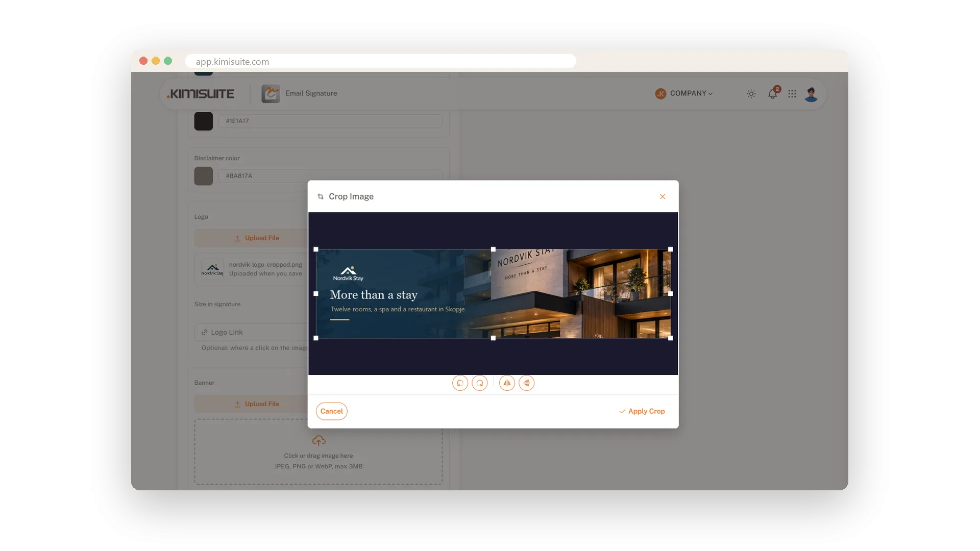Click the bottom-center crop handle
980x551 pixels.
[493, 338]
